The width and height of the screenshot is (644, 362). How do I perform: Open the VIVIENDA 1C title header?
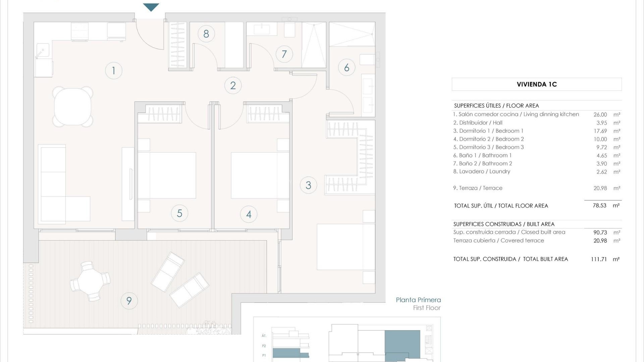click(x=537, y=84)
